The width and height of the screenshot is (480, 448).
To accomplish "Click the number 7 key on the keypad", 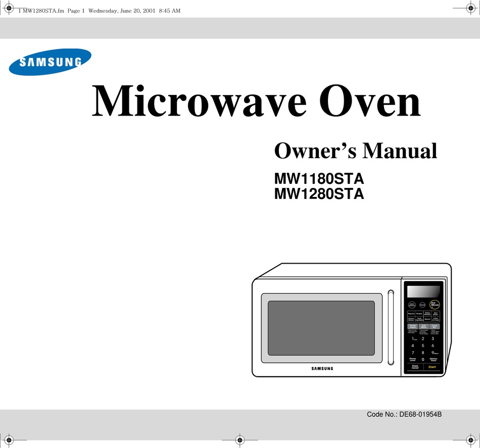I will point(413,353).
